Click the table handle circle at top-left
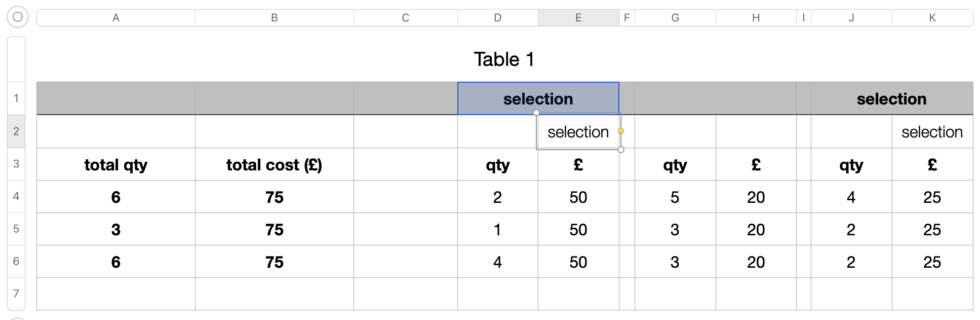The image size is (980, 320). pos(18,17)
